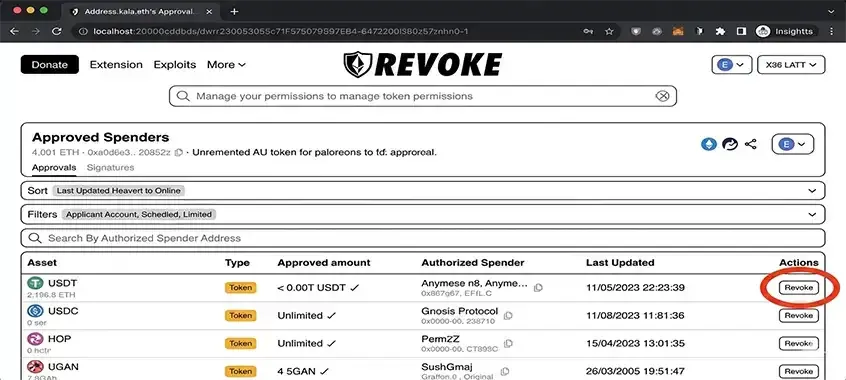This screenshot has width=846, height=380.
Task: Click the black circular icon beside the Ethereum icon
Action: pos(729,144)
